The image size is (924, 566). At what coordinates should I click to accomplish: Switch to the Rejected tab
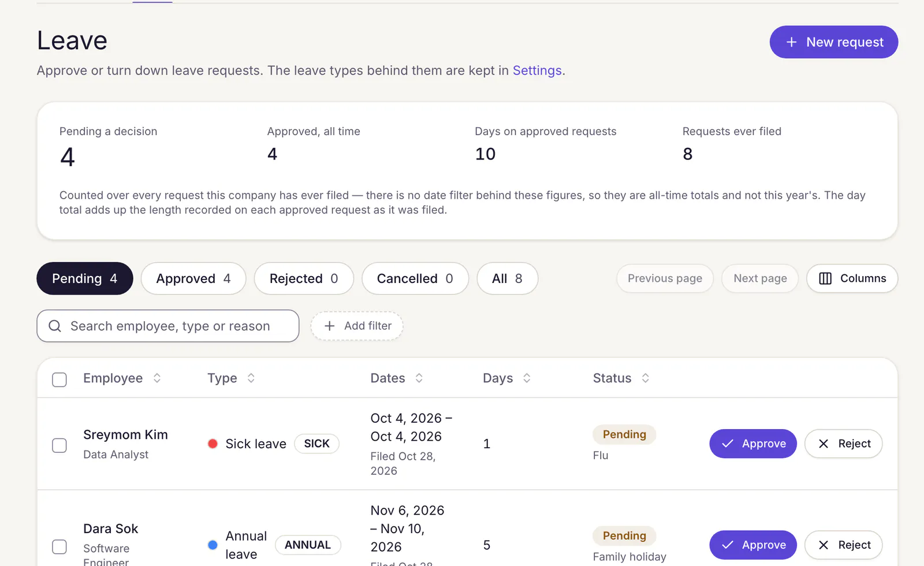[x=304, y=278]
